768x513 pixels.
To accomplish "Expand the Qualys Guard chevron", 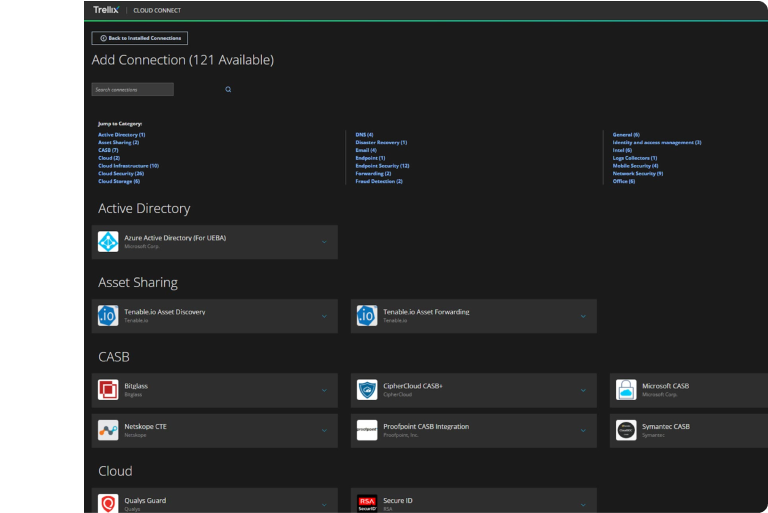I will tap(324, 505).
